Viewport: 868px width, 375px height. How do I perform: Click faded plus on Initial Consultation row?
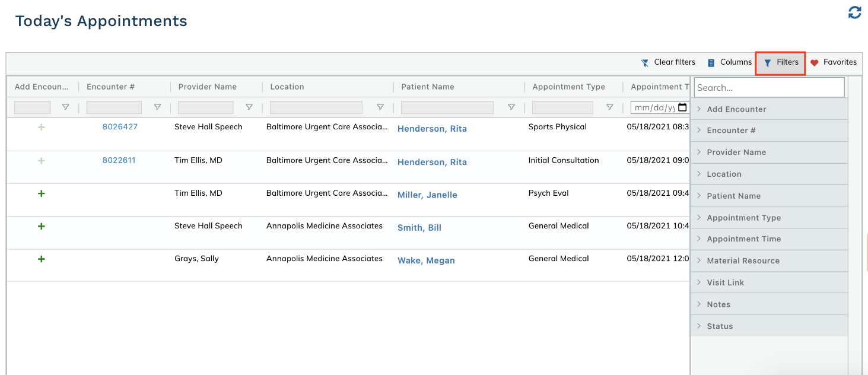point(42,161)
